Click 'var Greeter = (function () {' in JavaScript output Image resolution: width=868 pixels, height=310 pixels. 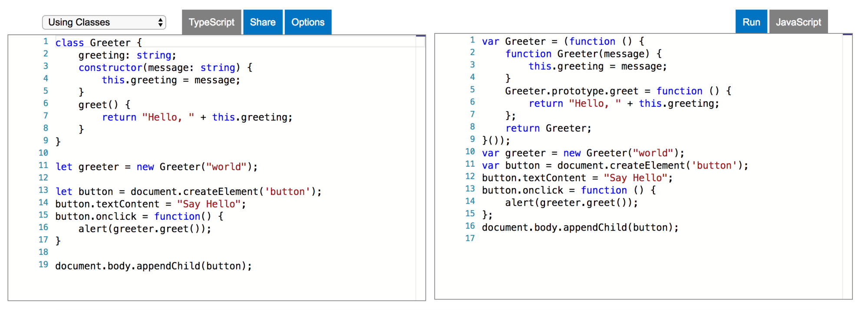point(563,42)
